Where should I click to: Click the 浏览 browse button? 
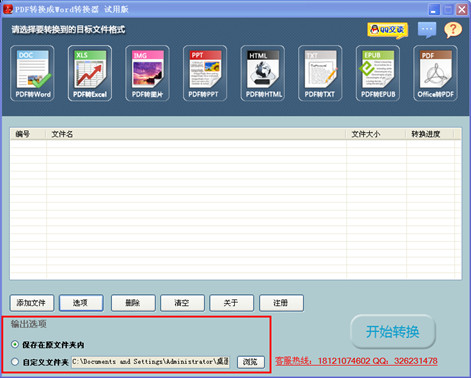(x=251, y=362)
